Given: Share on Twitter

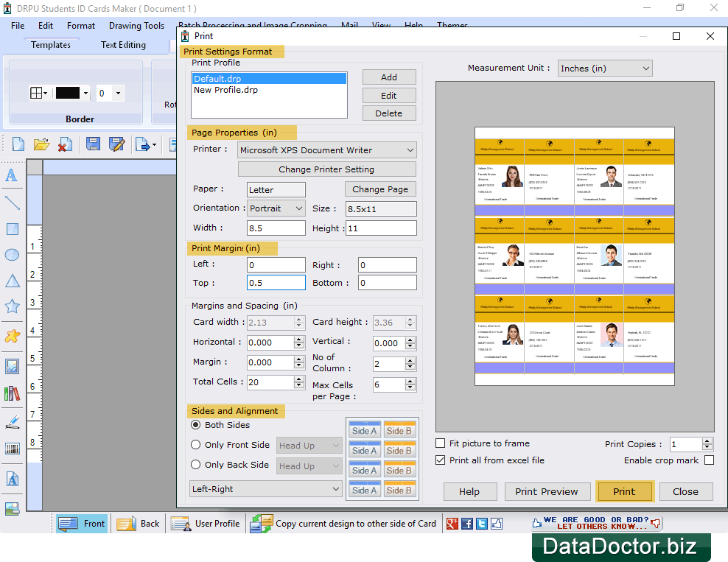Looking at the screenshot, I should tap(481, 524).
